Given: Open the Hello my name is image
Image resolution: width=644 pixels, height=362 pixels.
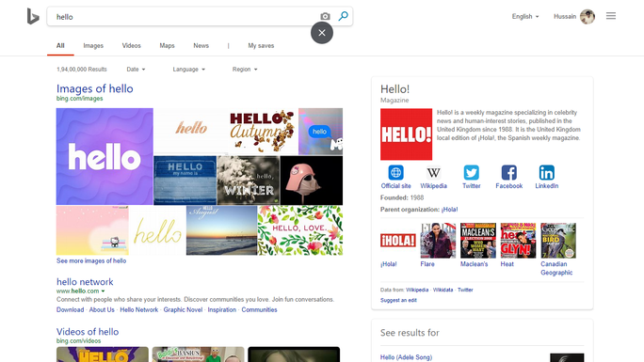Looking at the screenshot, I should pos(185,180).
